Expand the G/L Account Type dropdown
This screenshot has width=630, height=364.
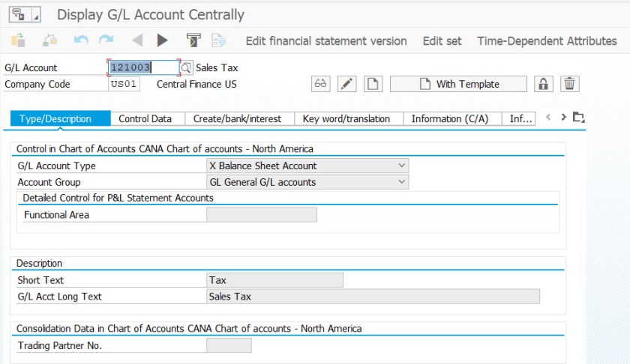click(x=402, y=166)
